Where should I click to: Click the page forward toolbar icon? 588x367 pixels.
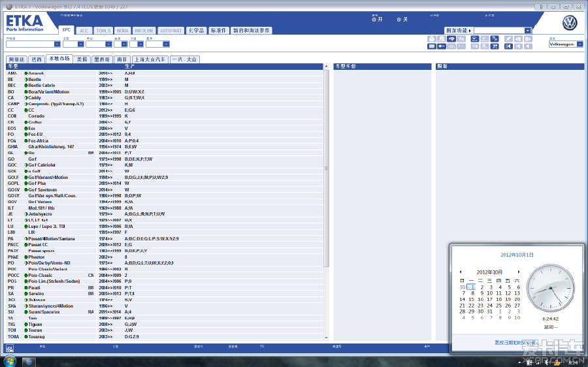pos(528,39)
